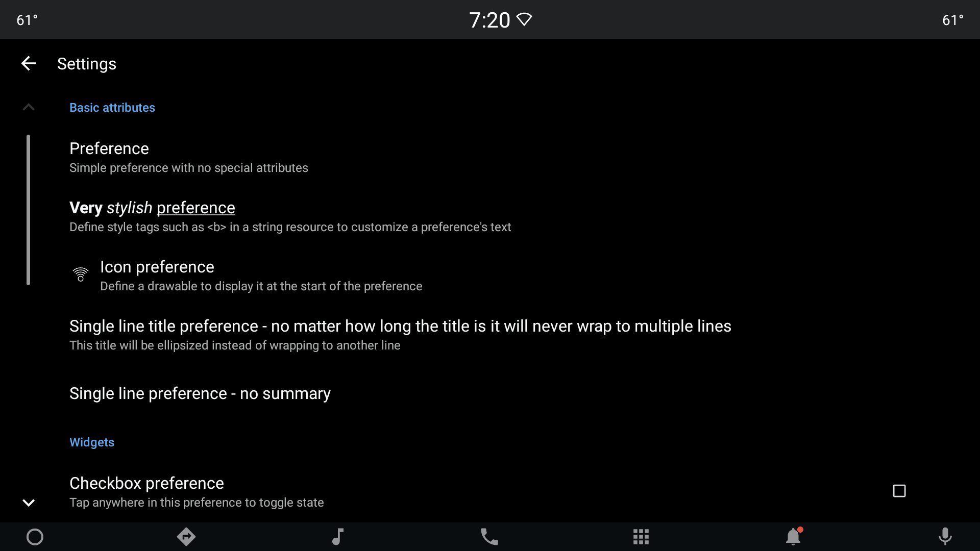980x551 pixels.
Task: Open Basic attributes category header
Action: pos(112,108)
